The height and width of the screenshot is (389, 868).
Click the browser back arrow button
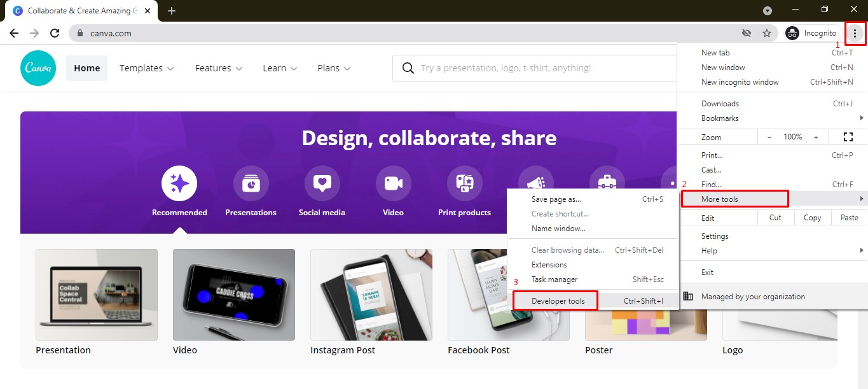click(13, 32)
